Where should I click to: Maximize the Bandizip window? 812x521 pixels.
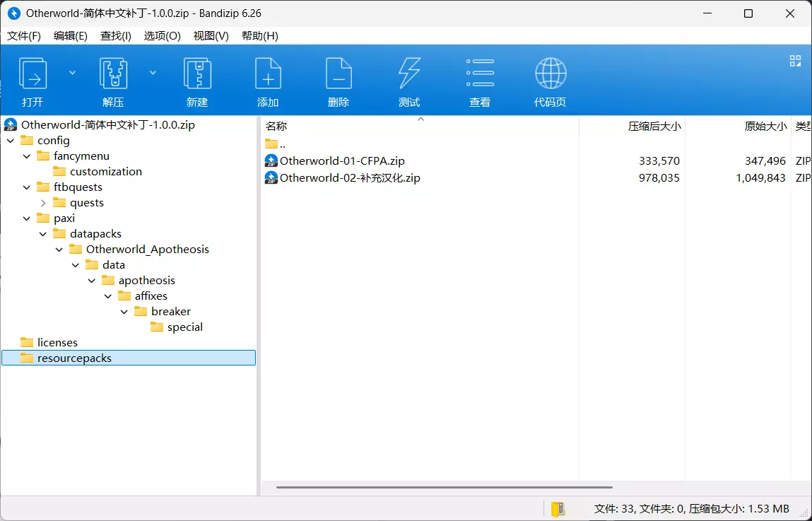748,13
